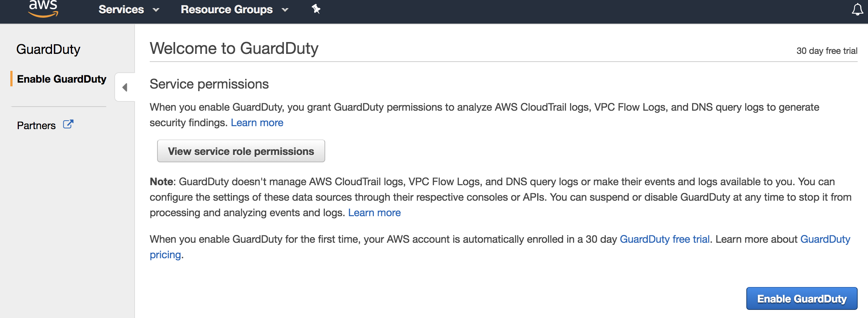Click View service role permissions button

point(241,151)
